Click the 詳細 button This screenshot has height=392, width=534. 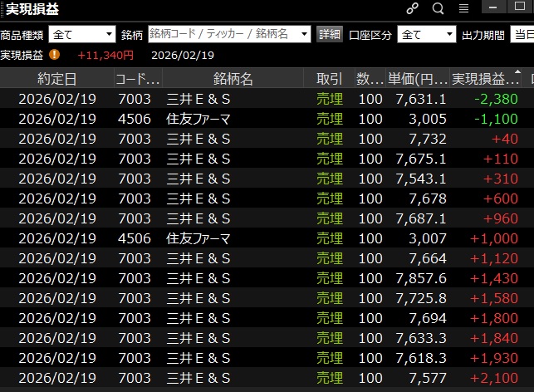330,34
